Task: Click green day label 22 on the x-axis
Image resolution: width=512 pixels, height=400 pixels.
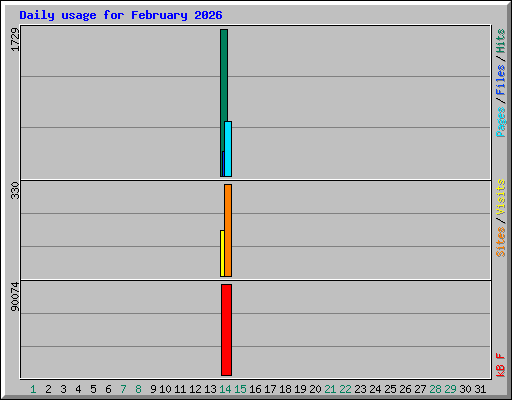Action: (x=345, y=389)
